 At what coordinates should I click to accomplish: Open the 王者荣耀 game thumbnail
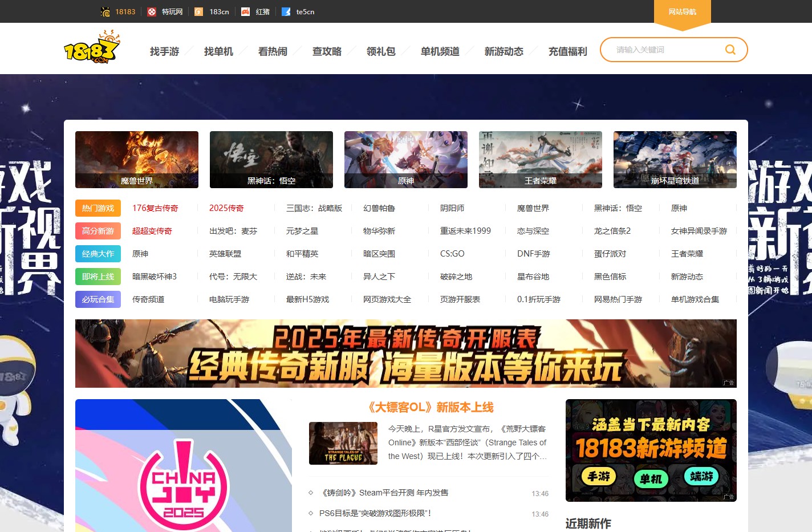pos(541,160)
